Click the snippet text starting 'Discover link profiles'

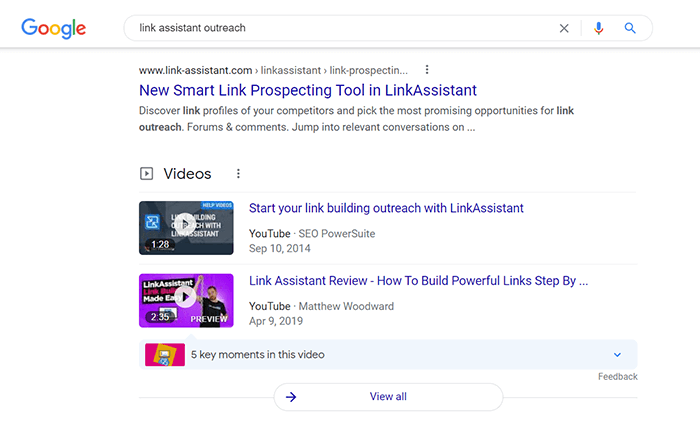pos(356,119)
